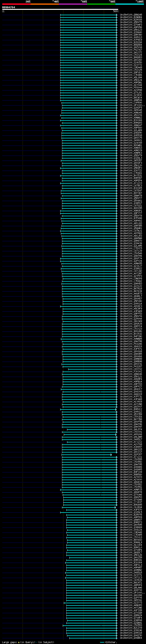Select the UniRef100_C6TJQ0 label
Screen dimensions: 146x644
pos(131,271)
